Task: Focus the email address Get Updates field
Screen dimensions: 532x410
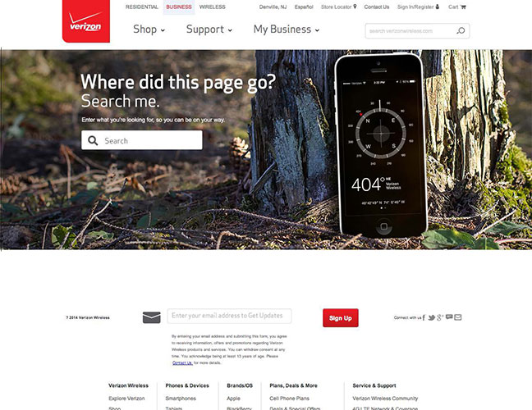Action: pyautogui.click(x=229, y=316)
